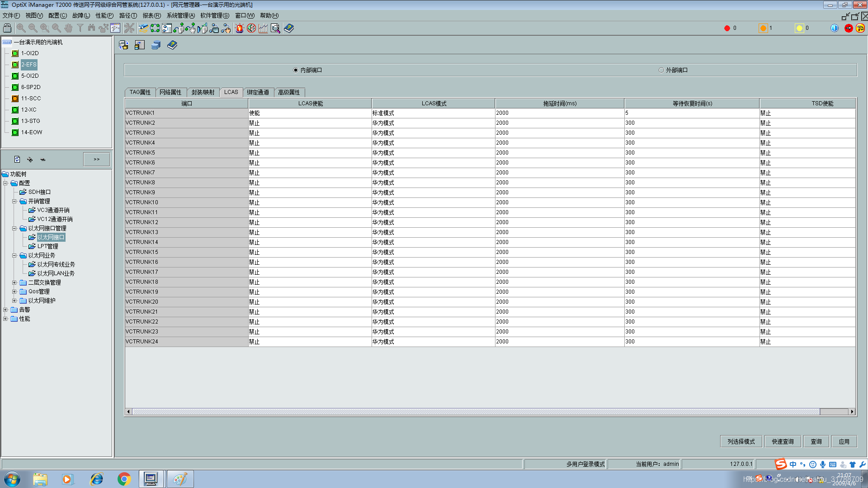Select the 内部端口 radio button
Screen dimensions: 868x488
pos(296,70)
